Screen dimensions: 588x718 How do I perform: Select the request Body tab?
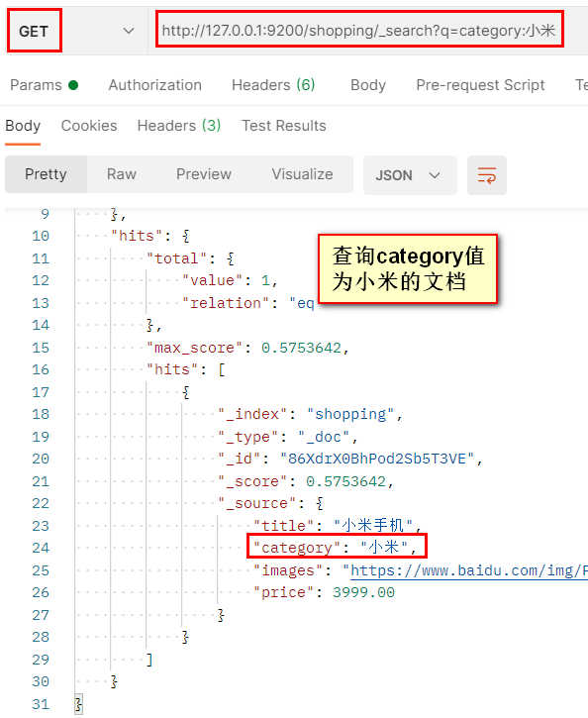[x=368, y=85]
